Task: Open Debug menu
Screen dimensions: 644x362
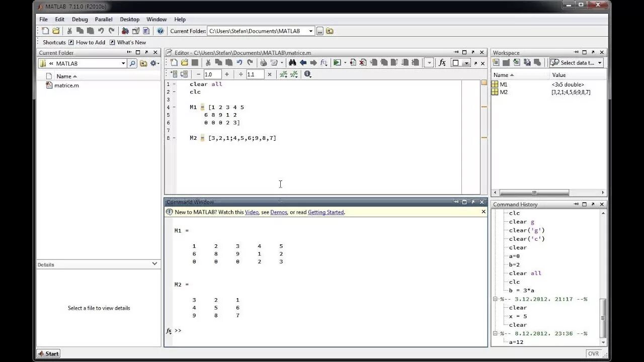Action: coord(80,19)
